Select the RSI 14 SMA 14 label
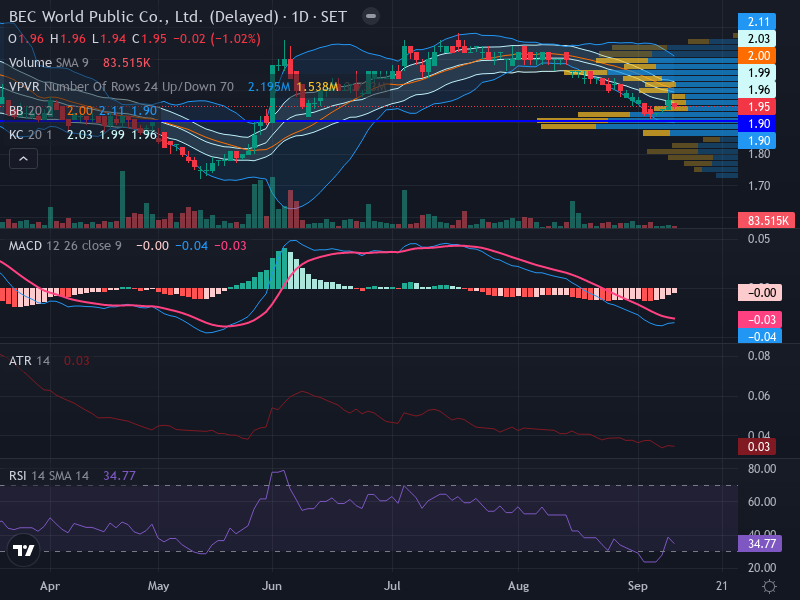Viewport: 800px width, 600px height. coord(49,476)
